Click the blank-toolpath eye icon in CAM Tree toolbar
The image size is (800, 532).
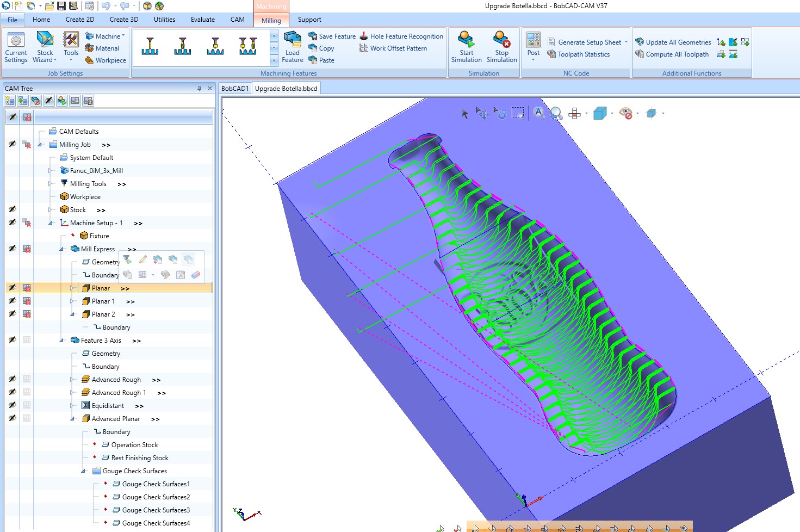click(49, 101)
